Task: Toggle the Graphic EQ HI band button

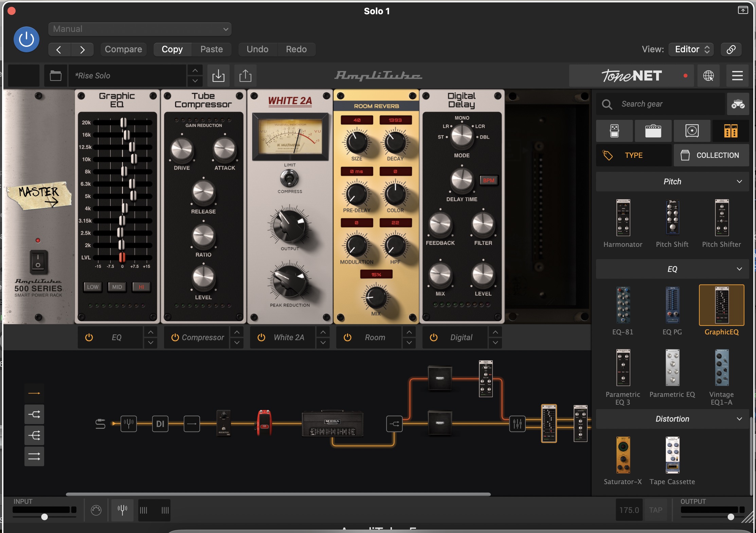Action: [x=141, y=287]
